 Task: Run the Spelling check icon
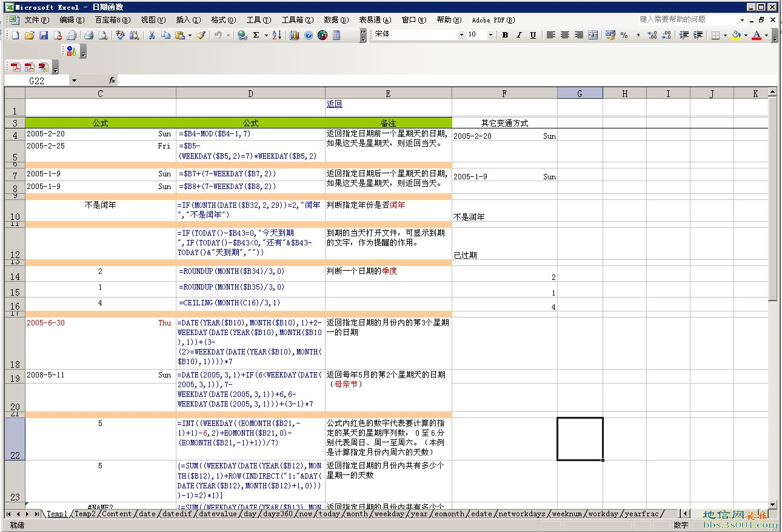(x=120, y=35)
